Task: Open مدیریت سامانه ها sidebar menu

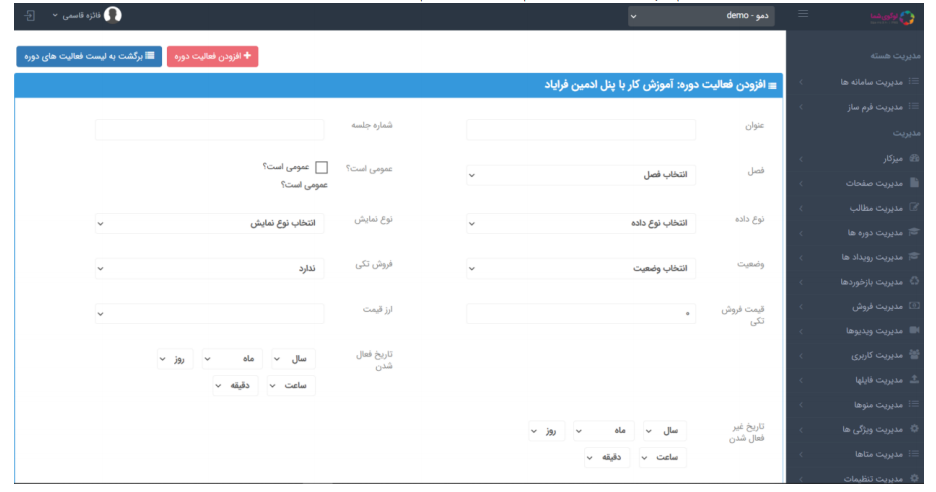Action: (855, 82)
